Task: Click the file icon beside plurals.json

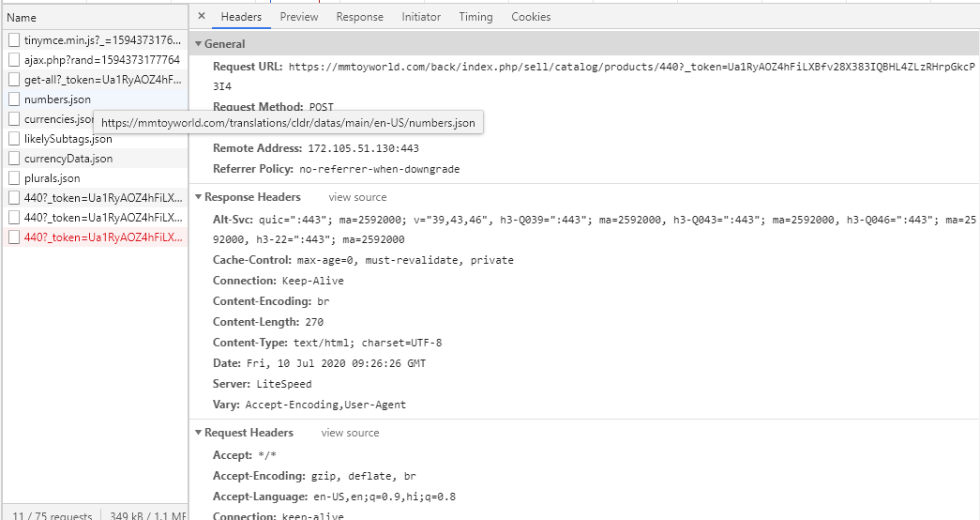Action: (x=14, y=178)
